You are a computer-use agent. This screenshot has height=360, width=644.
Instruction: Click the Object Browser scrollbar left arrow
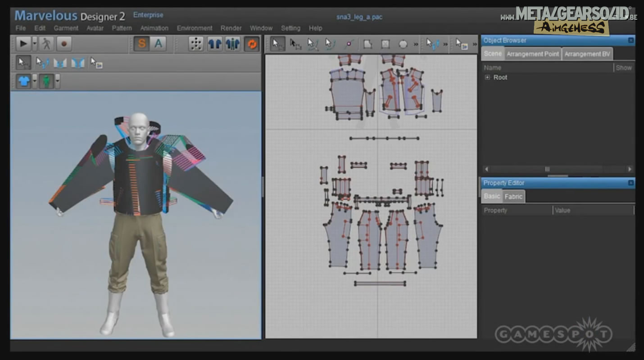pyautogui.click(x=486, y=169)
